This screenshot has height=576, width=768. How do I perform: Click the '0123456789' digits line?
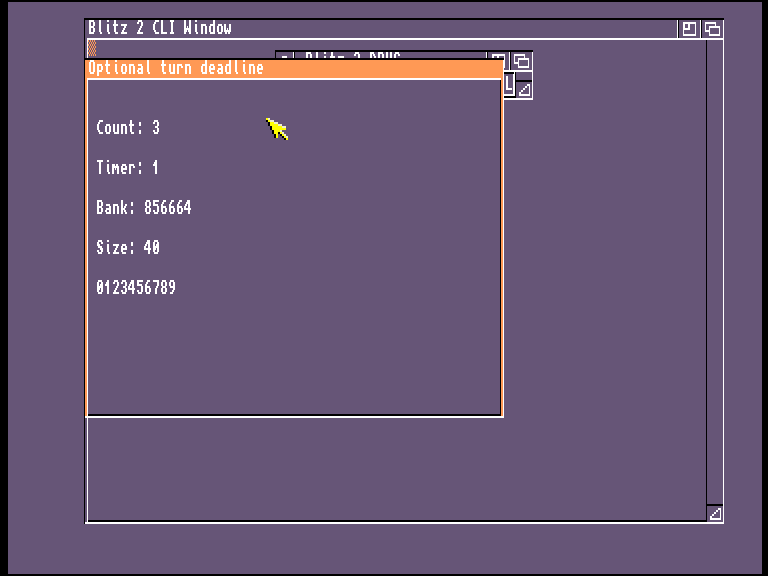[136, 288]
